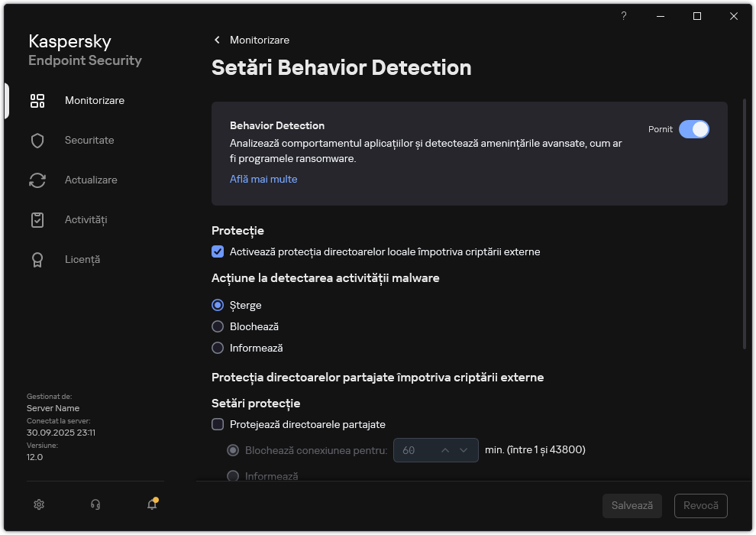
Task: Click the Revocă button
Action: pyautogui.click(x=700, y=506)
